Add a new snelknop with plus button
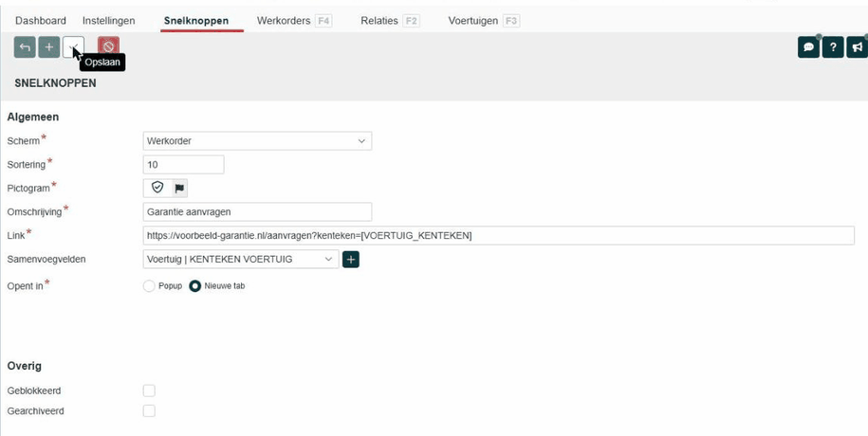Image resolution: width=868 pixels, height=436 pixels. 49,47
